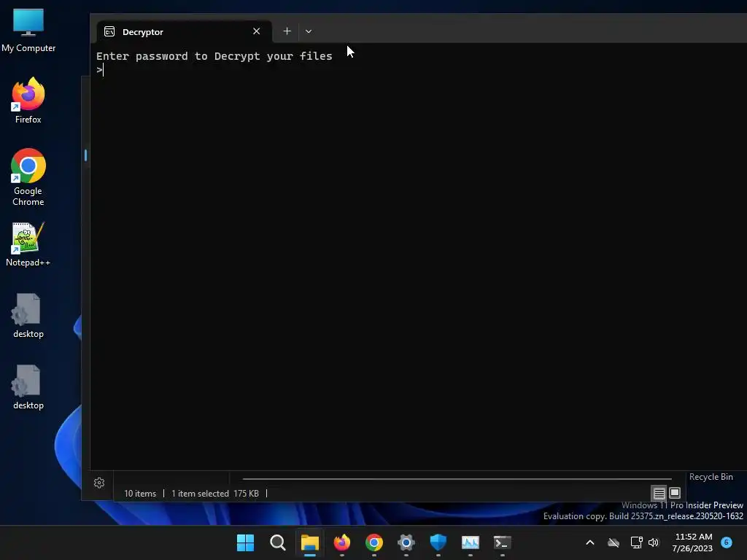Select the upper desktop file icon
Image resolution: width=747 pixels, height=560 pixels.
click(x=28, y=316)
